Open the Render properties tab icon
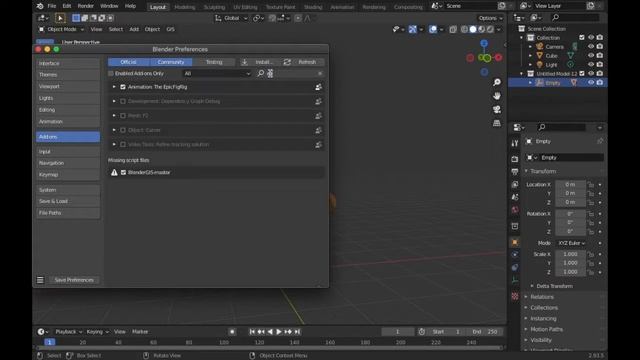Viewport: 640px width, 360px height. click(x=515, y=159)
